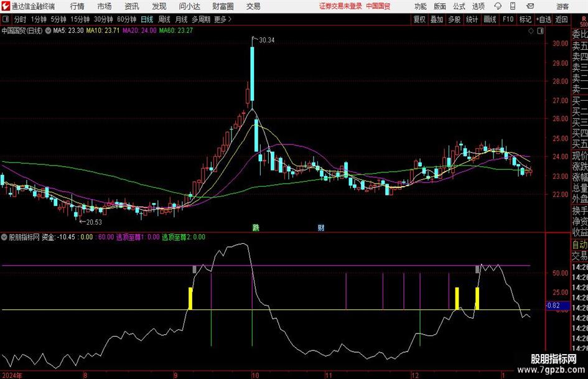Screen dimensions: 588x379
Task: Open the 发现 menu
Action: pos(159,6)
